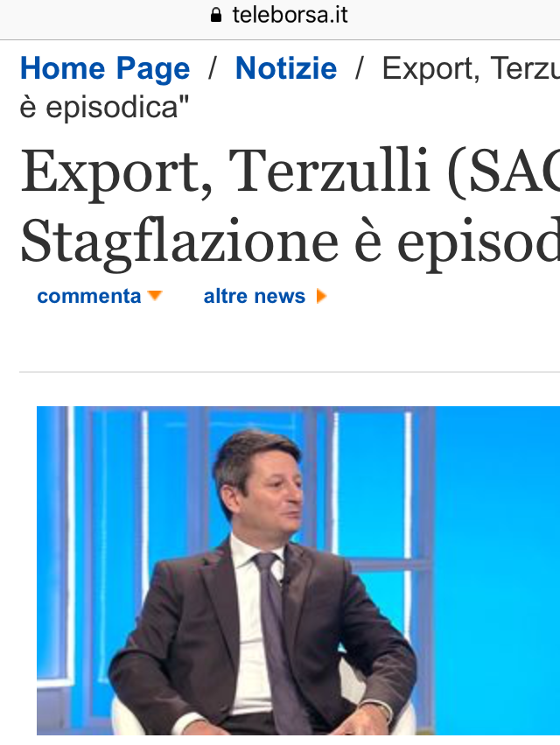Open the commenta link

pos(89,296)
